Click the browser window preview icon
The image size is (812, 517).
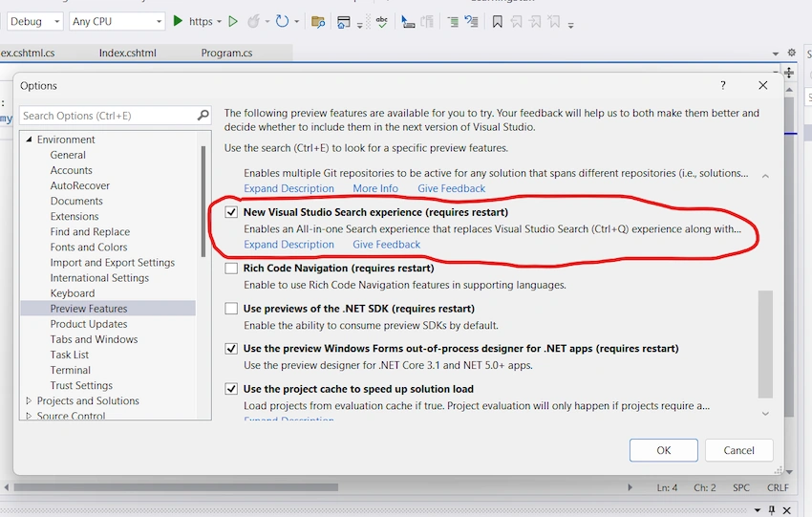point(343,22)
